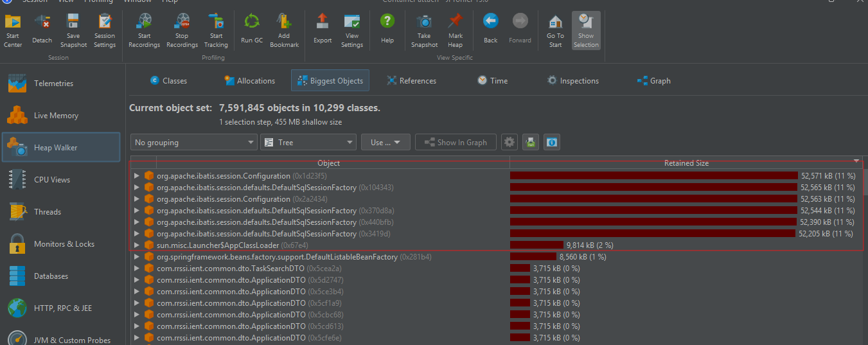Expand DefaultSqlSessionFactory (0x104343) node
This screenshot has height=345, width=868.
pos(137,188)
